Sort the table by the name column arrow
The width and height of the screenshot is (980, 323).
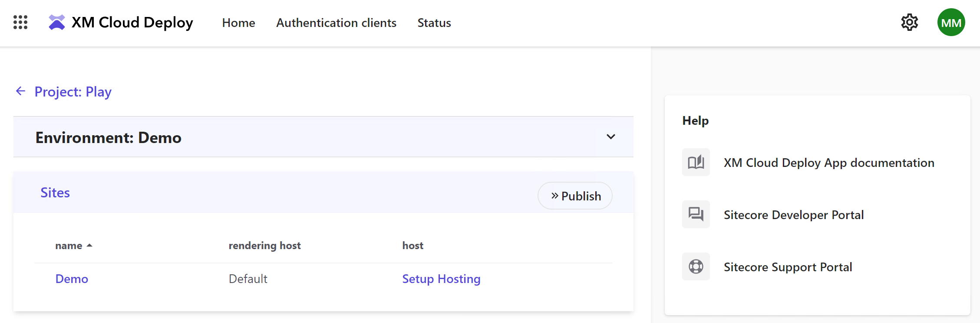click(x=89, y=246)
